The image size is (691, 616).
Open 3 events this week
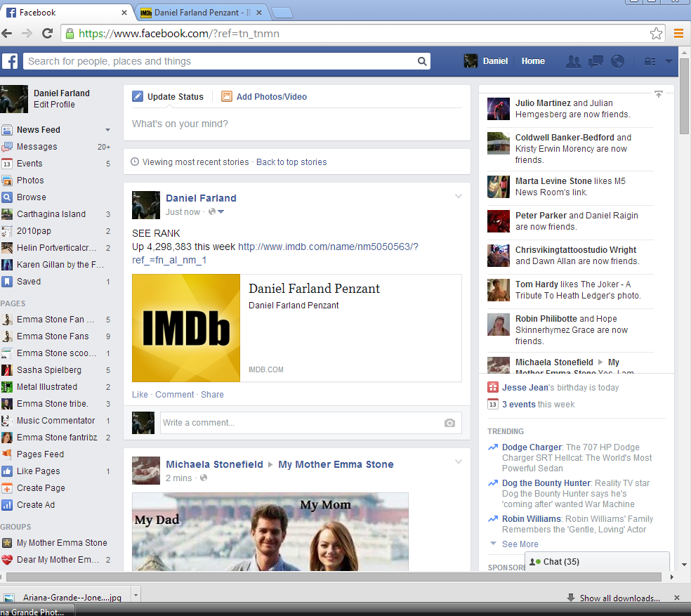click(x=519, y=405)
